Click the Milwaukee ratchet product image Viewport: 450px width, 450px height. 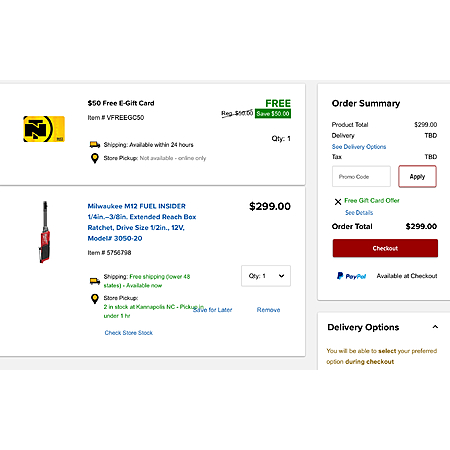point(45,232)
